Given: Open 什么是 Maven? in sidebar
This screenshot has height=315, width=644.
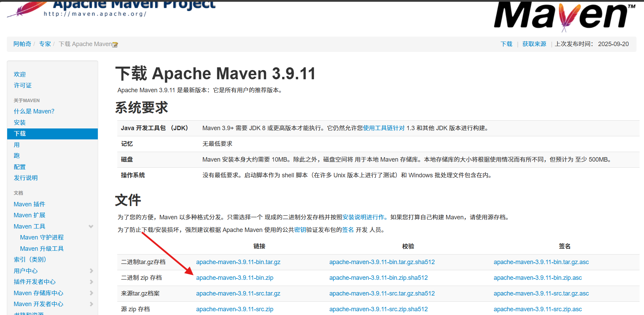Looking at the screenshot, I should click(x=34, y=111).
